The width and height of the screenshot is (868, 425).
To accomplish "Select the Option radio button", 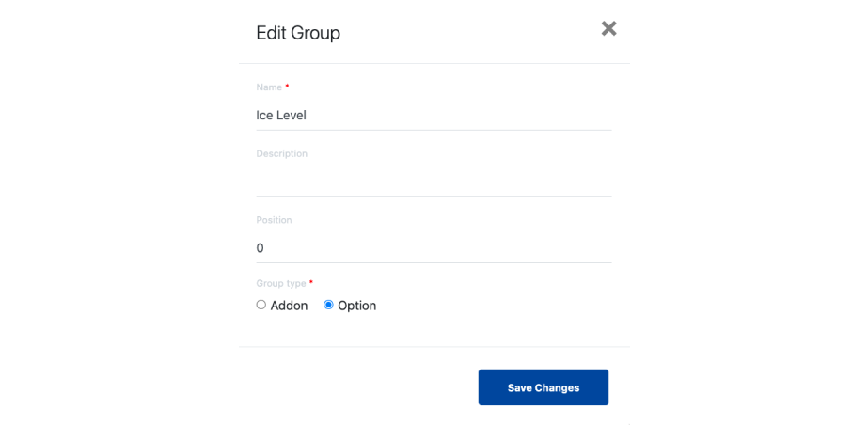I will click(x=328, y=305).
